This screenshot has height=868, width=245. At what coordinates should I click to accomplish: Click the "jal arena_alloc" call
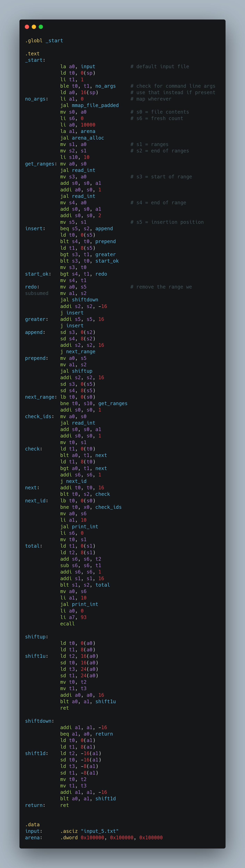(82, 138)
